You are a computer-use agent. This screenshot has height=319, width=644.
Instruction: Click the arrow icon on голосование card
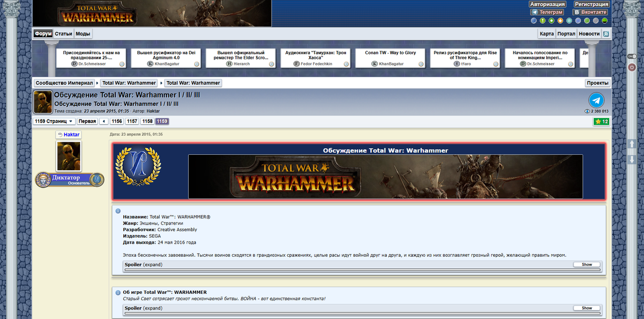tap(571, 64)
